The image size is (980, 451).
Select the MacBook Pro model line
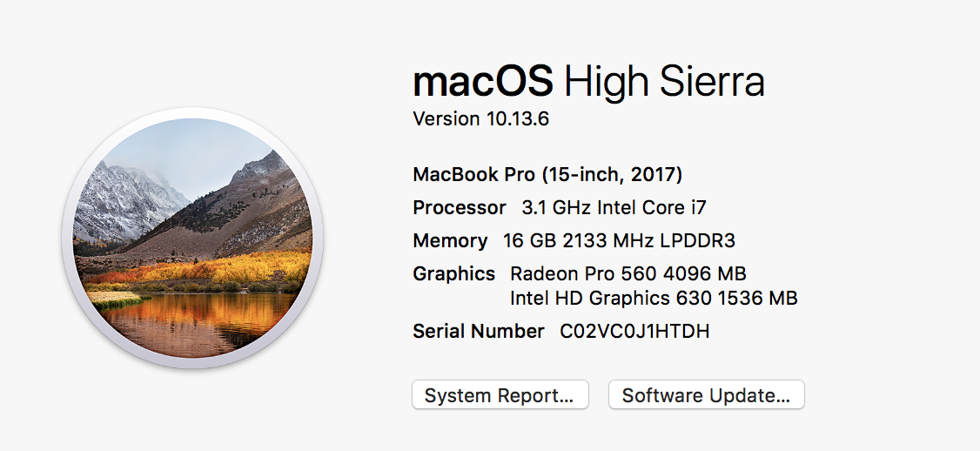547,174
